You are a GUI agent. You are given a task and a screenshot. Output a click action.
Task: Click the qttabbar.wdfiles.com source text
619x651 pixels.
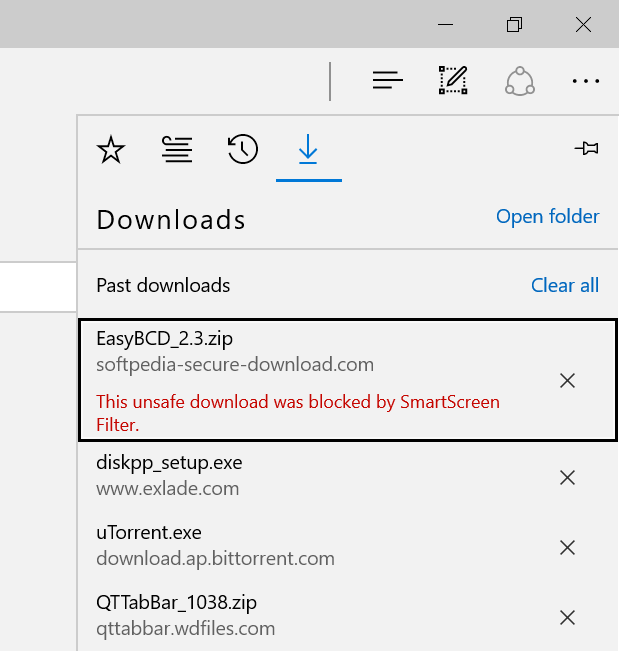point(186,629)
